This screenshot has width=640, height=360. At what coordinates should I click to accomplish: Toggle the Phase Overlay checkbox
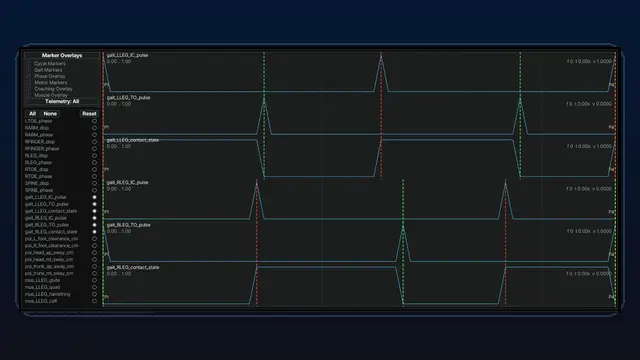click(x=29, y=76)
